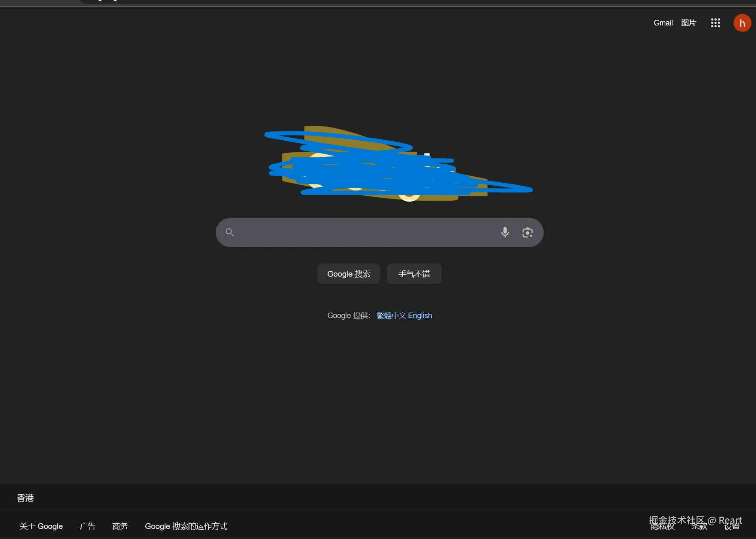756x539 pixels.
Task: Open '关于 Google' footer link
Action: pos(41,526)
